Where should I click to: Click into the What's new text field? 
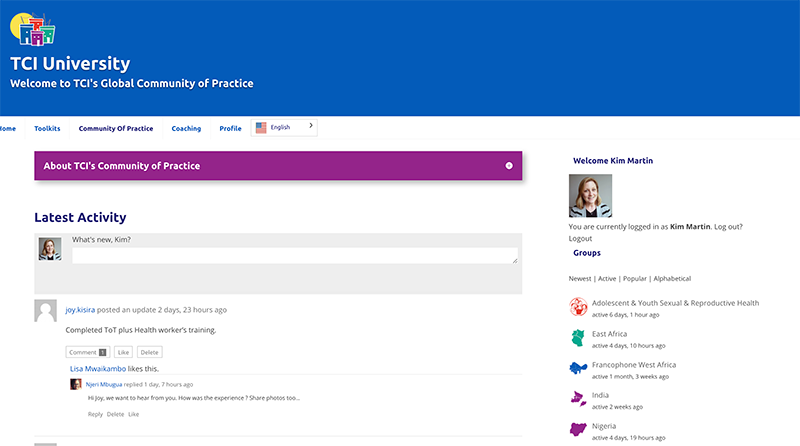pyautogui.click(x=294, y=256)
